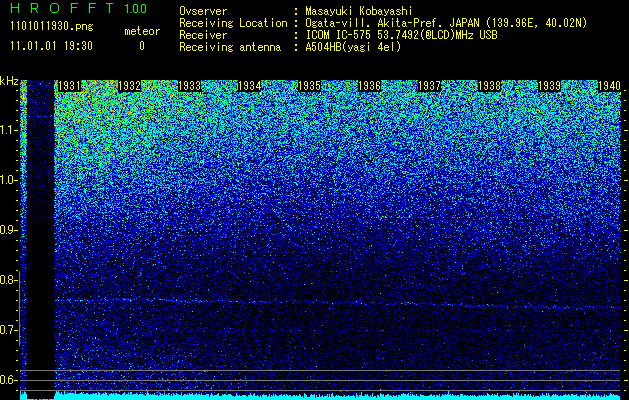
Task: Click the 1932 time marker
Action: click(129, 86)
